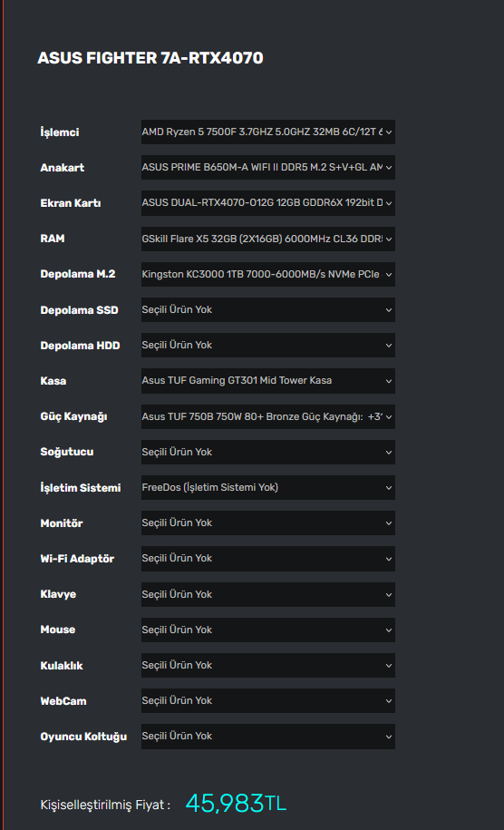Click the Güç Kaynağı label text
Image resolution: width=504 pixels, height=830 pixels.
[x=74, y=416]
